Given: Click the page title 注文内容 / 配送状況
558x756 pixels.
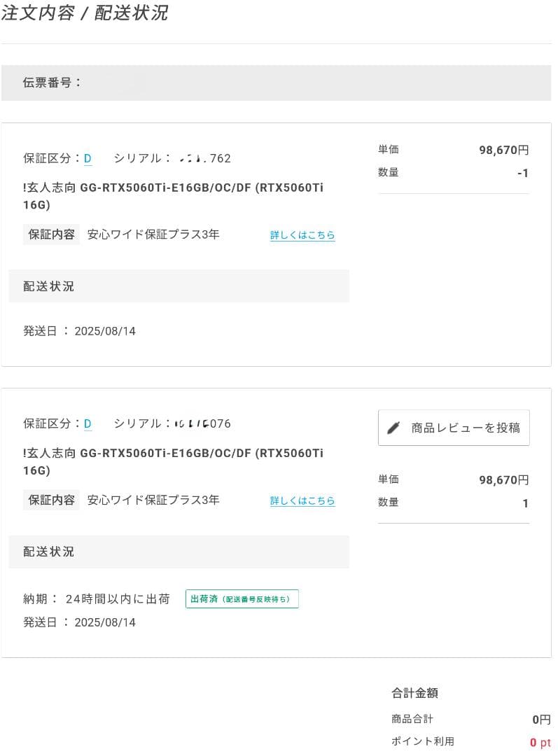Looking at the screenshot, I should click(84, 13).
